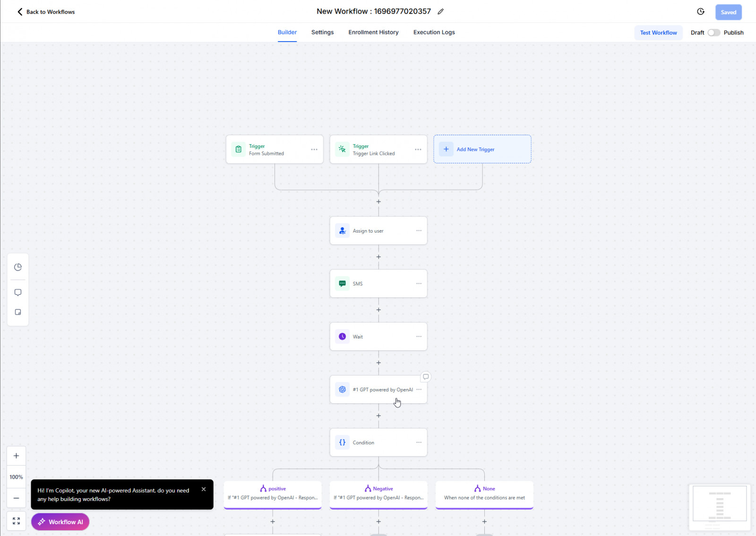Click the Test Workflow button
Viewport: 756px width, 536px height.
658,33
